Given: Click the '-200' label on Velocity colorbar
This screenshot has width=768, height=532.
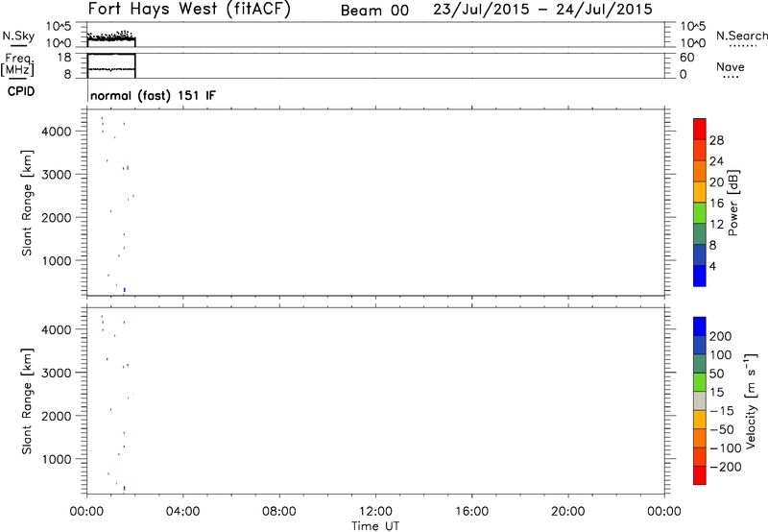Looking at the screenshot, I should (x=726, y=467).
